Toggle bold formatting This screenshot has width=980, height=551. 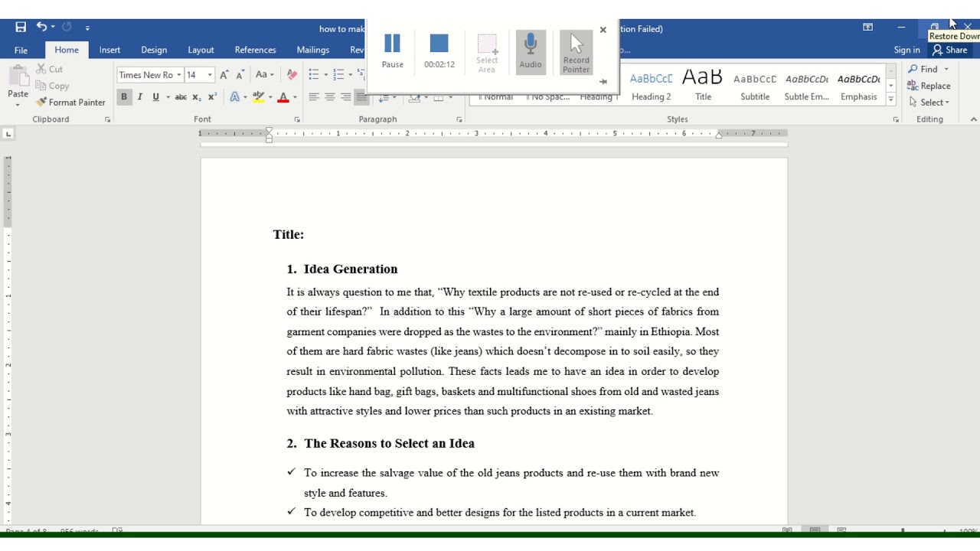123,97
